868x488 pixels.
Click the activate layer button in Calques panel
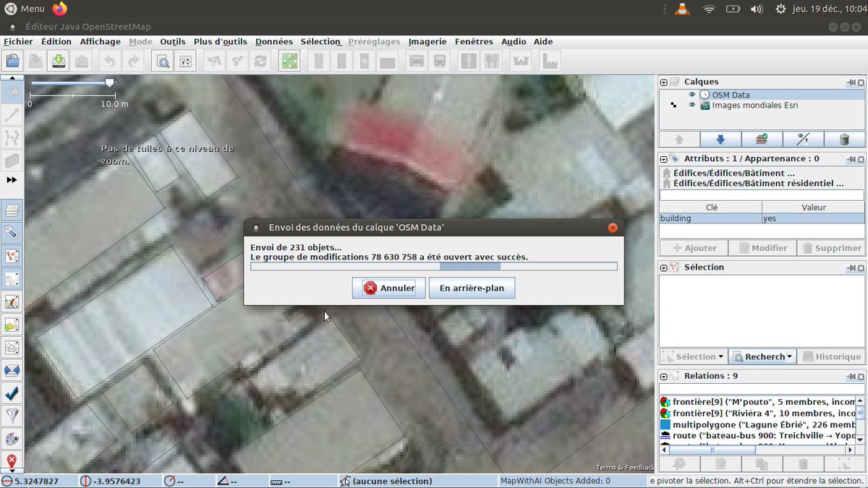(761, 140)
